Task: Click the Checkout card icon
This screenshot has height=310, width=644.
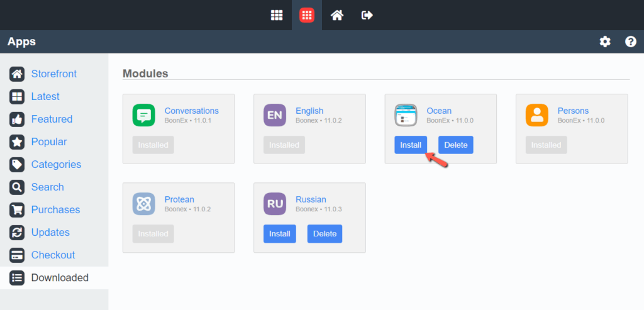Action: point(17,255)
